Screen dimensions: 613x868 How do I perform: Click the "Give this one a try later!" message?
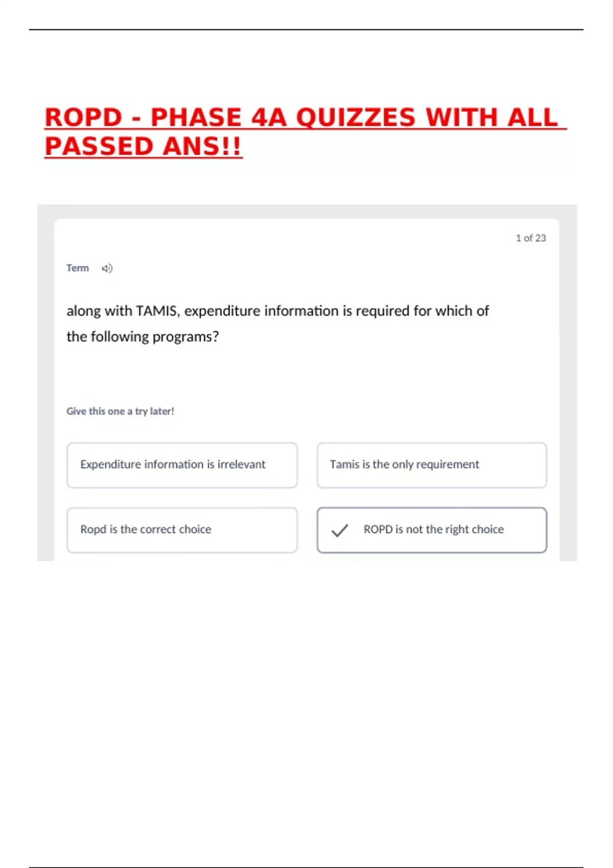pyautogui.click(x=121, y=412)
